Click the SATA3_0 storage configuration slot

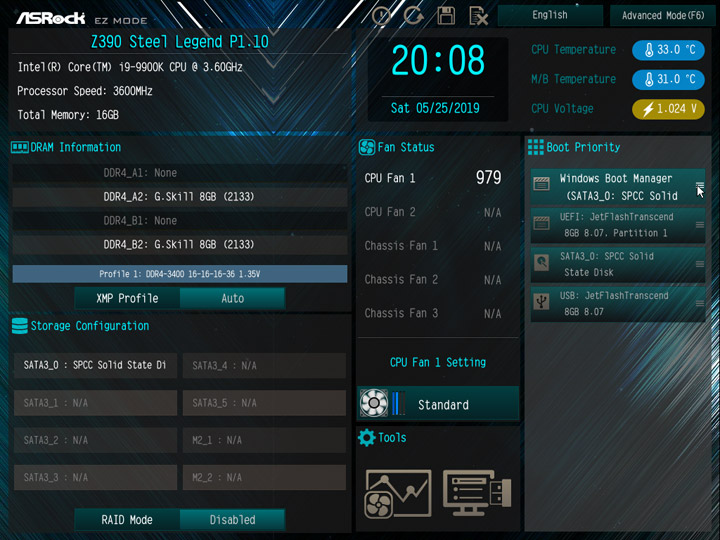pyautogui.click(x=96, y=366)
